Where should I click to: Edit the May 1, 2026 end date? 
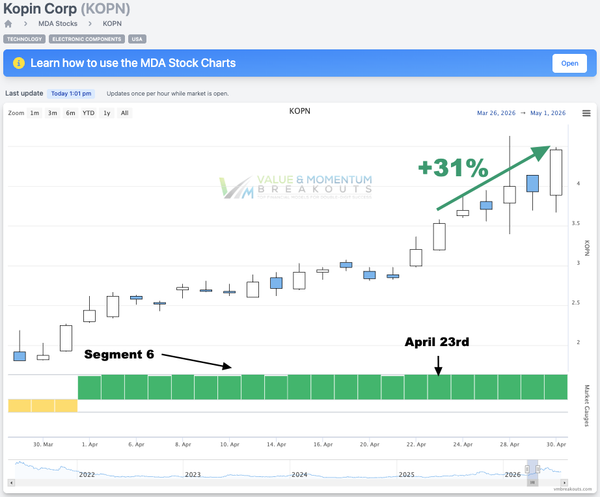pyautogui.click(x=548, y=113)
